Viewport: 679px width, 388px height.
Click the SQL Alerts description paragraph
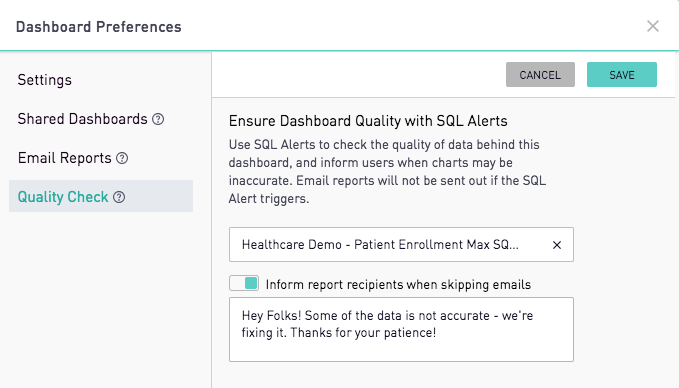[x=387, y=171]
